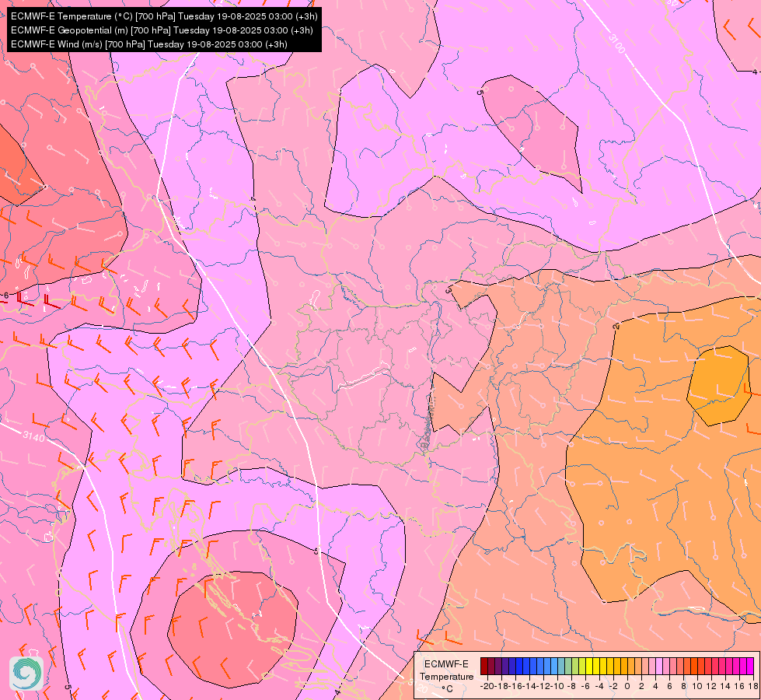
Task: Click the 3100 geopotential contour label
Action: [x=616, y=44]
